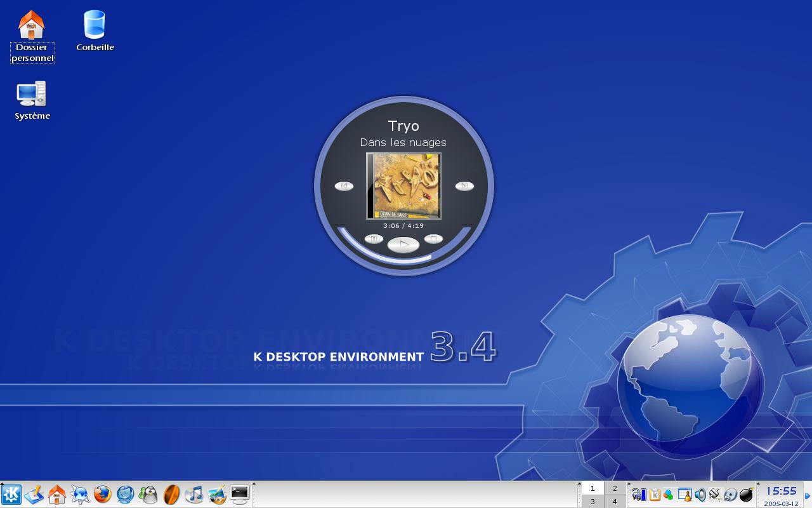Open Dossier personnel desktop icon
This screenshot has width=812, height=508.
point(32,36)
